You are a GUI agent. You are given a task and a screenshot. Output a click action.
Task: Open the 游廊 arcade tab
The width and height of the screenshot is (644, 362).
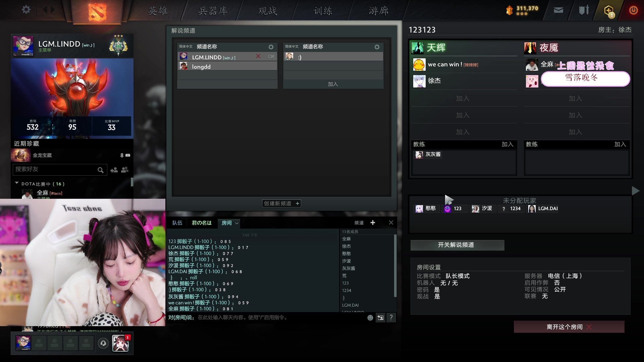379,11
